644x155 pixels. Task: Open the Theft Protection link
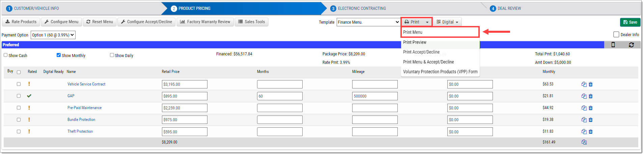click(x=80, y=131)
